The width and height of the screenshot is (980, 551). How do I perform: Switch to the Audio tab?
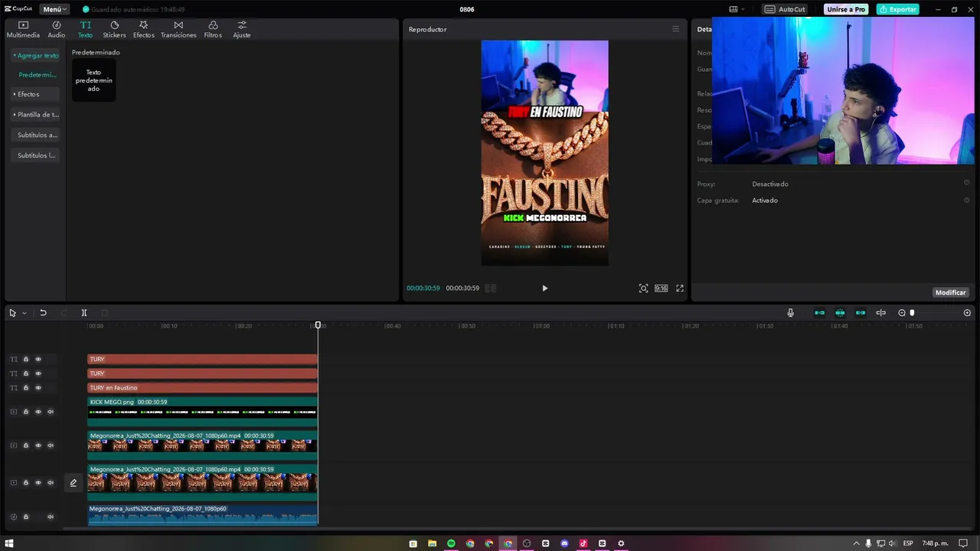[57, 29]
